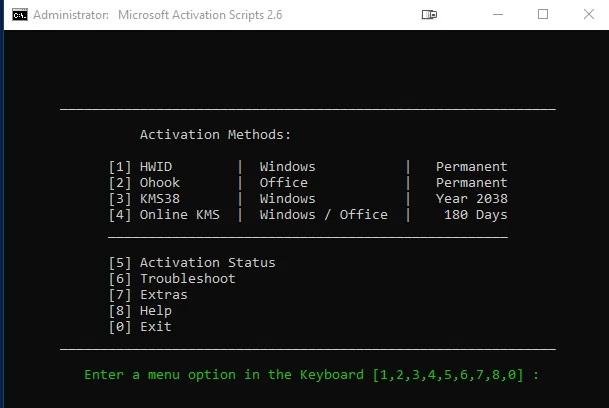
Task: Click 'Office' in the Ohook row
Action: tap(284, 183)
